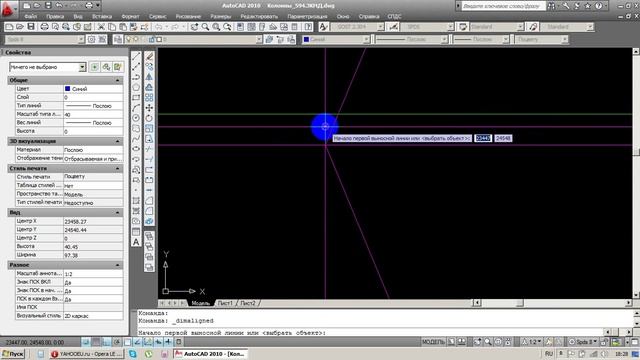Click the blue Синий color swatch in Цвет row
This screenshot has height=360, width=640.
(x=67, y=89)
